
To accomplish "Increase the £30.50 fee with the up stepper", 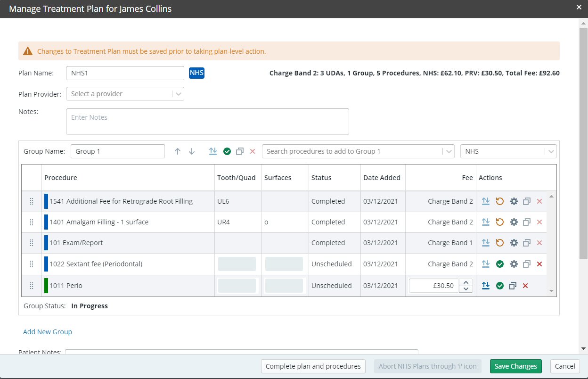I will [x=466, y=282].
